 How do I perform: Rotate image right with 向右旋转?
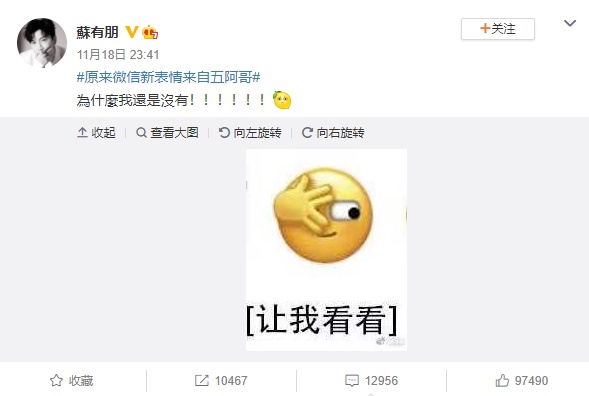coord(333,133)
